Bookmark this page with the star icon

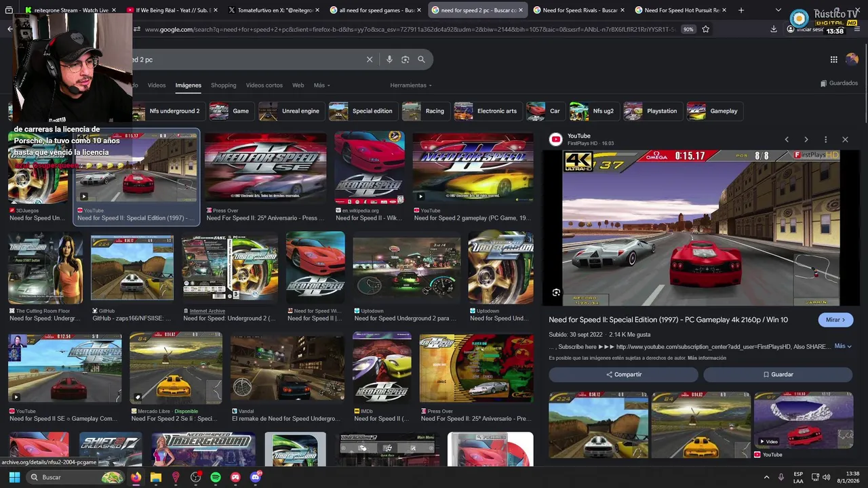pyautogui.click(x=706, y=29)
